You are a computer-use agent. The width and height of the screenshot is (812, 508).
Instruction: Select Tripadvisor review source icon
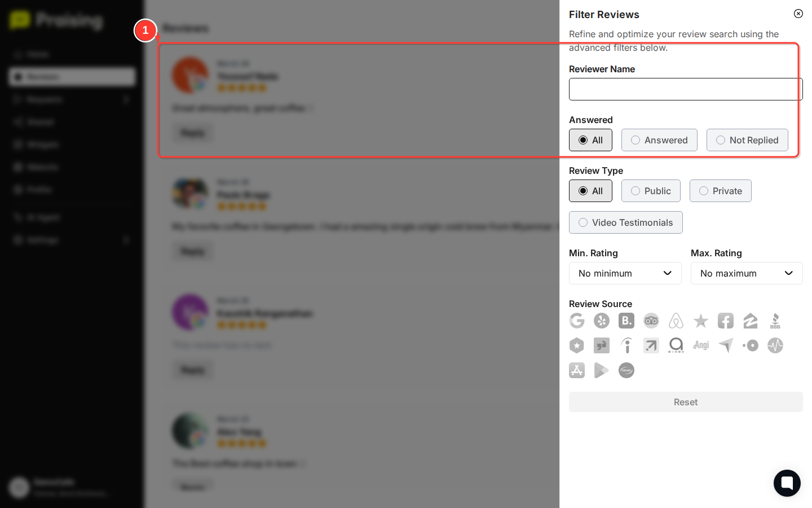click(x=651, y=321)
